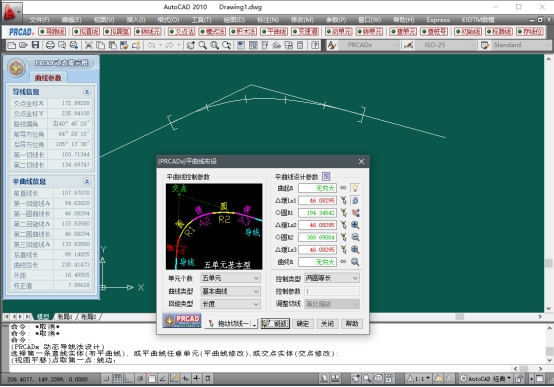Image resolution: width=554 pixels, height=387 pixels.
Task: Click the Help question mark toolbar icon
Action: click(315, 45)
